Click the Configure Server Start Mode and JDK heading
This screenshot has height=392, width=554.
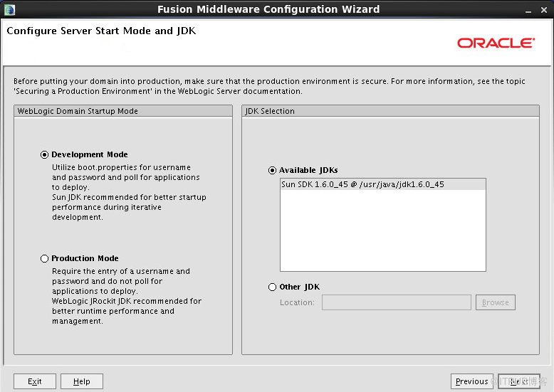tap(101, 31)
